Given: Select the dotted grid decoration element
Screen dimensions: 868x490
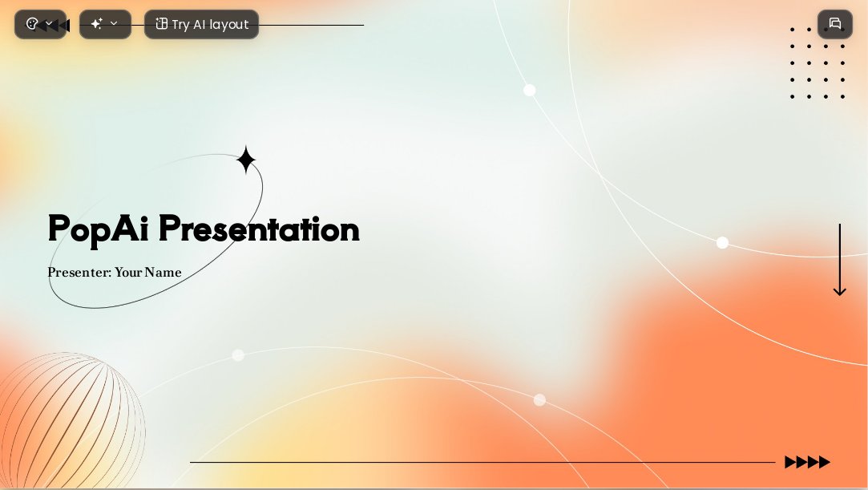Looking at the screenshot, I should [x=818, y=63].
